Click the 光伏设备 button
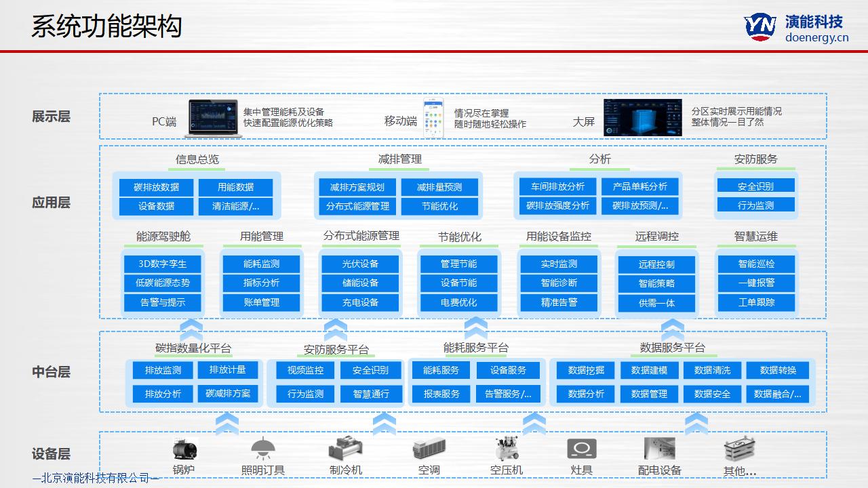Image resolution: width=868 pixels, height=488 pixels. (360, 264)
